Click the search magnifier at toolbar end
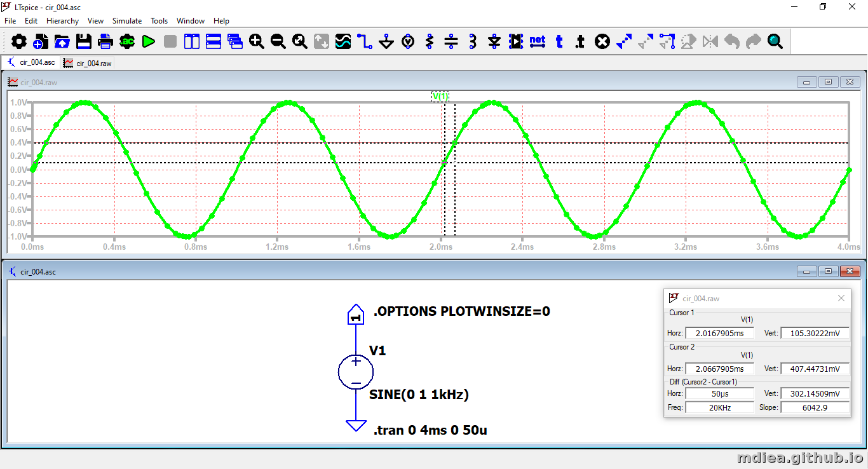Screen dimensions: 868x469 pyautogui.click(x=775, y=42)
